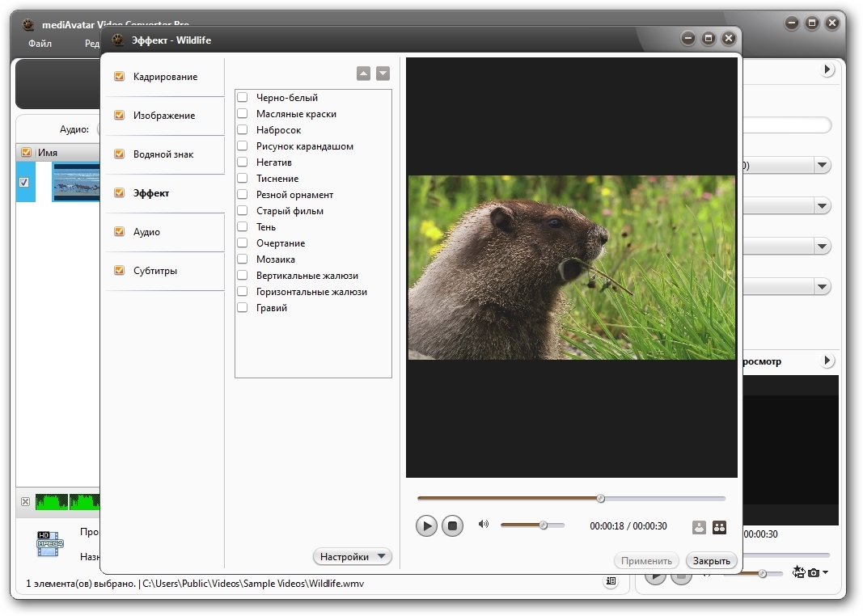Open the Водяной знак tab
The image size is (863, 616).
pos(163,154)
